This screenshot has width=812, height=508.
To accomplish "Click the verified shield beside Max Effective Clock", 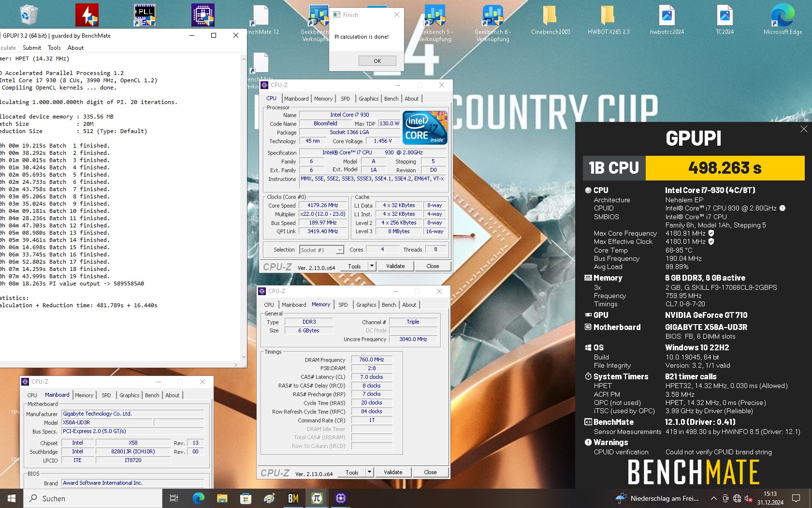I will [x=711, y=241].
